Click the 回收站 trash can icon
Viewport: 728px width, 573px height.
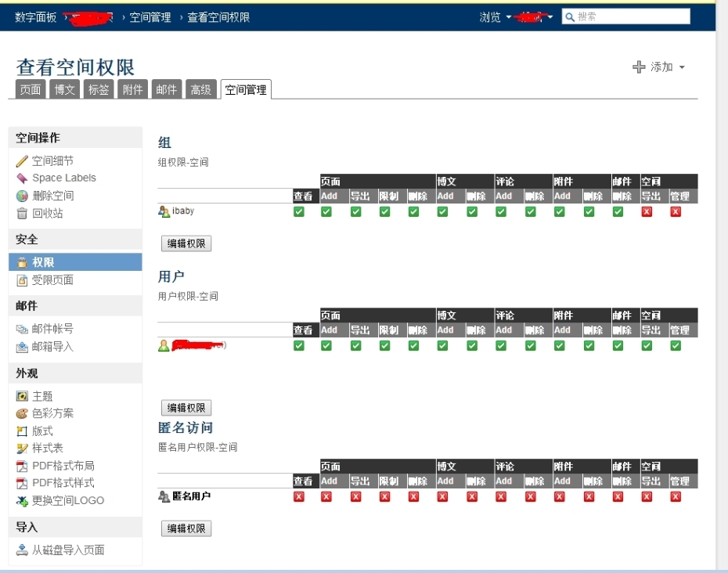[22, 213]
